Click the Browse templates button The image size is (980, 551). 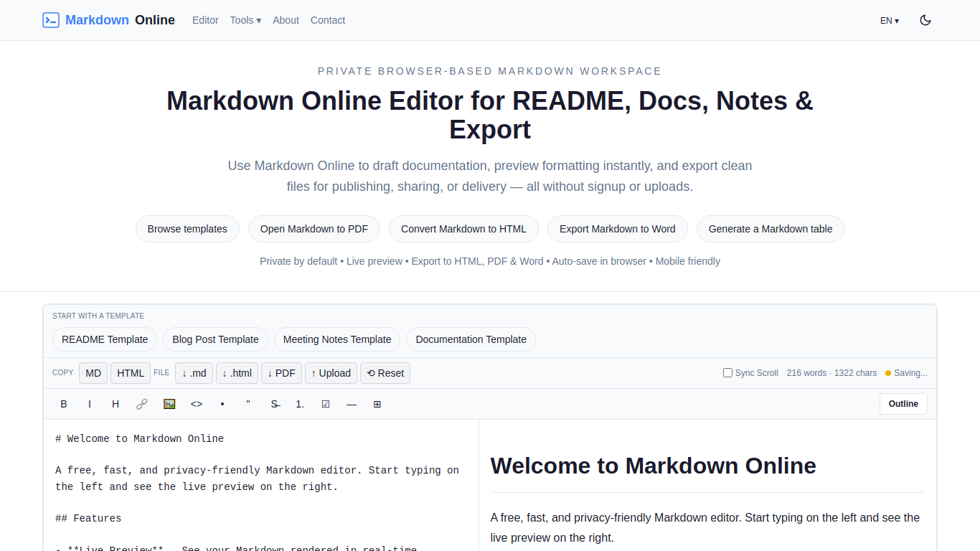click(187, 229)
